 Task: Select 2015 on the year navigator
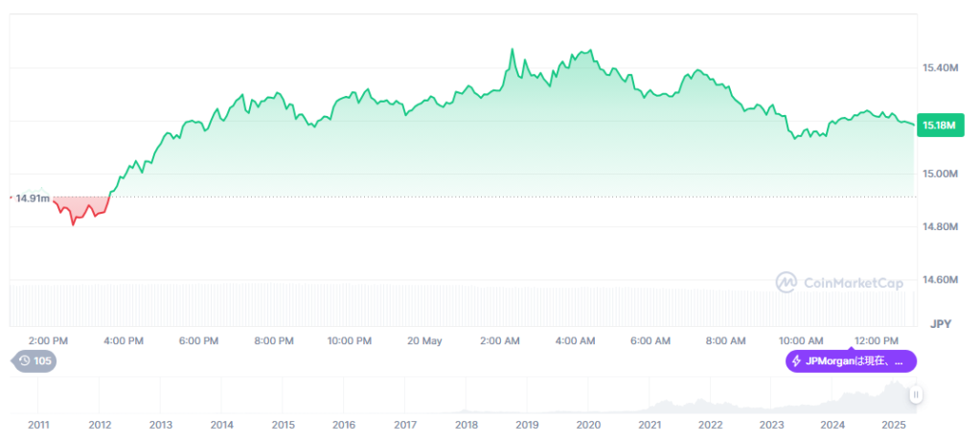point(283,425)
